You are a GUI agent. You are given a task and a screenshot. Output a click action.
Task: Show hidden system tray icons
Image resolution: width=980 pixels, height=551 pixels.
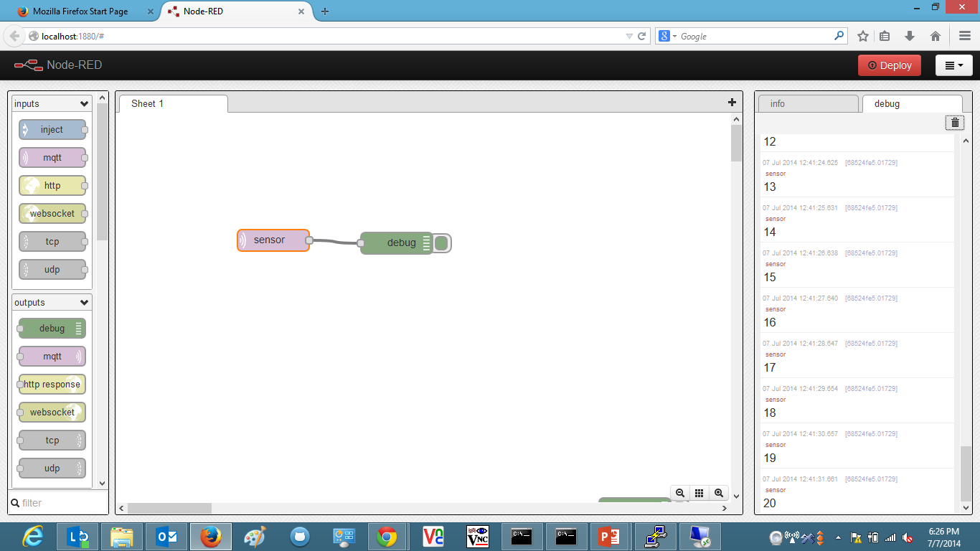pyautogui.click(x=838, y=537)
